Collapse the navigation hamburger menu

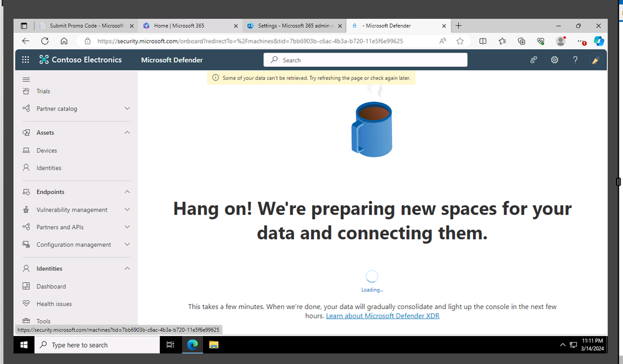click(x=26, y=79)
